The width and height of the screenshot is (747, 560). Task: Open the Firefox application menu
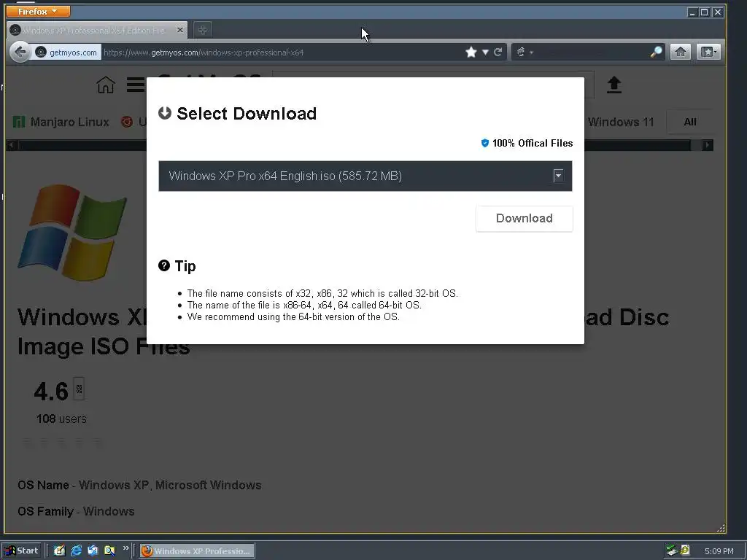click(38, 11)
